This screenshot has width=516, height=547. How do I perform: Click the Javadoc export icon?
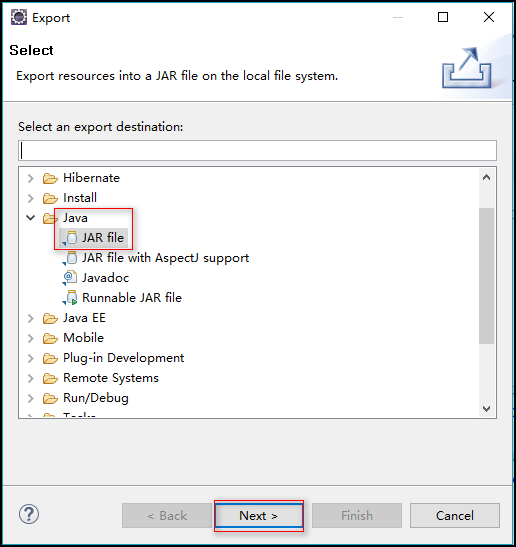coord(70,278)
